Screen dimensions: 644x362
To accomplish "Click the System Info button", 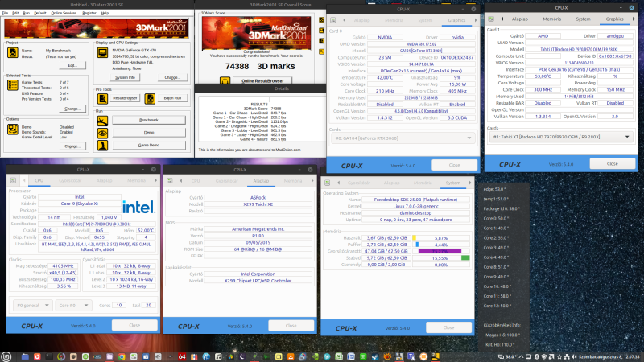I will [x=126, y=77].
